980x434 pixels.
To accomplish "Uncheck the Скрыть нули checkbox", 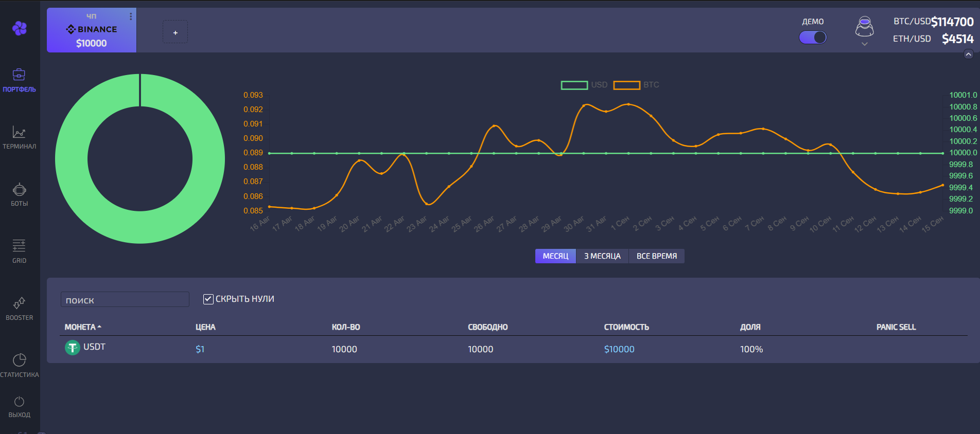I will coord(208,299).
